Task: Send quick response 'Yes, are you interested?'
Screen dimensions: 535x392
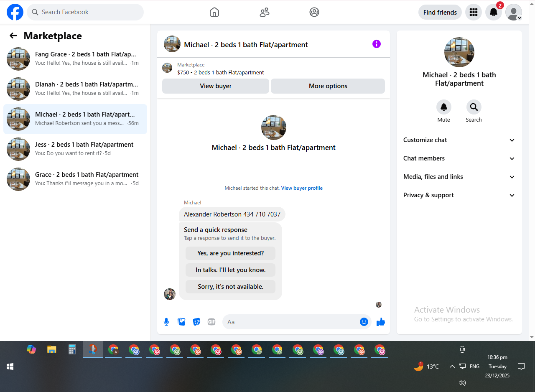Action: pyautogui.click(x=231, y=253)
